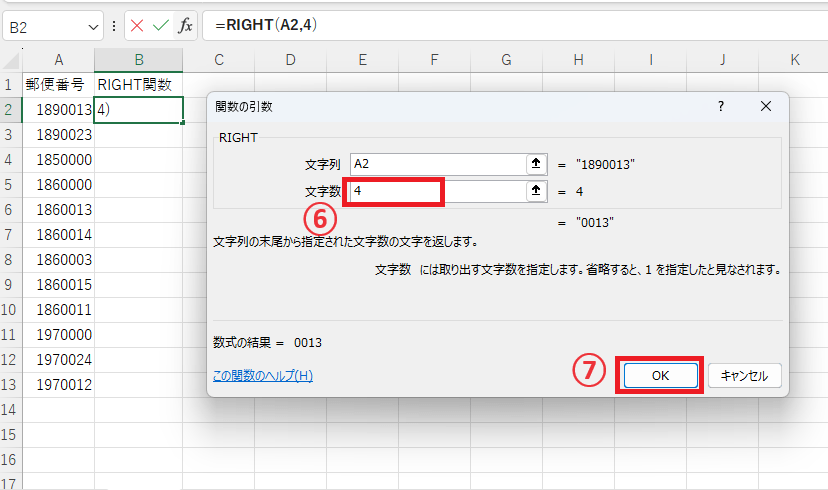Select column E header
This screenshot has height=490, width=828.
pyautogui.click(x=362, y=60)
